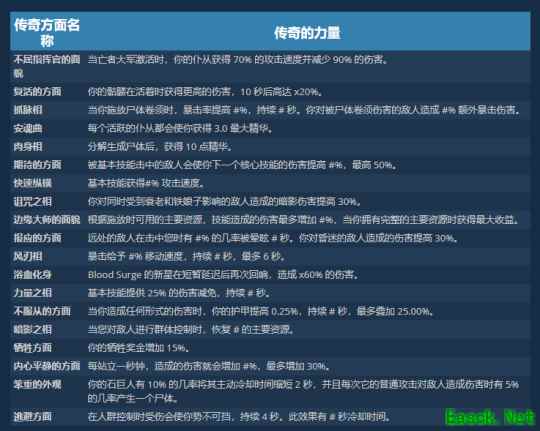The image size is (540, 431).
Task: Click the 浴血化身 aspect name
Action: pos(33,275)
